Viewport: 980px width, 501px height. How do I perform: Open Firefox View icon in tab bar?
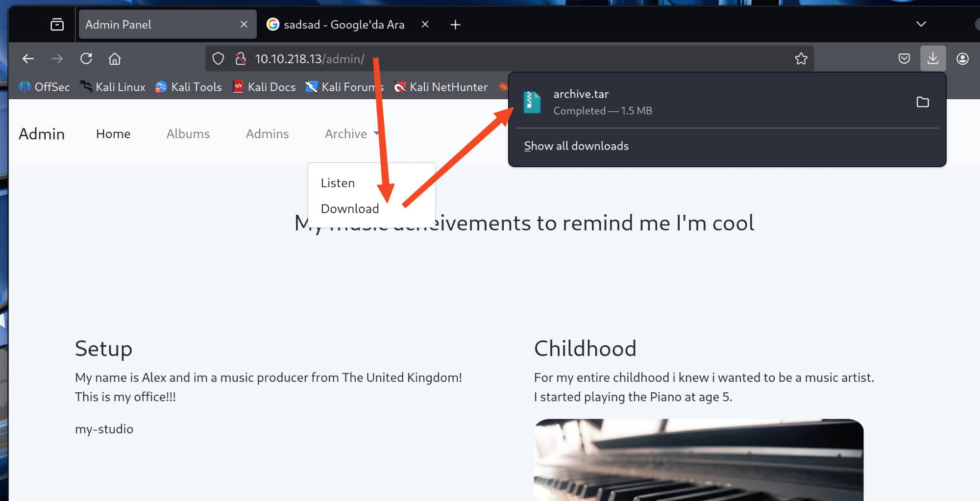57,25
